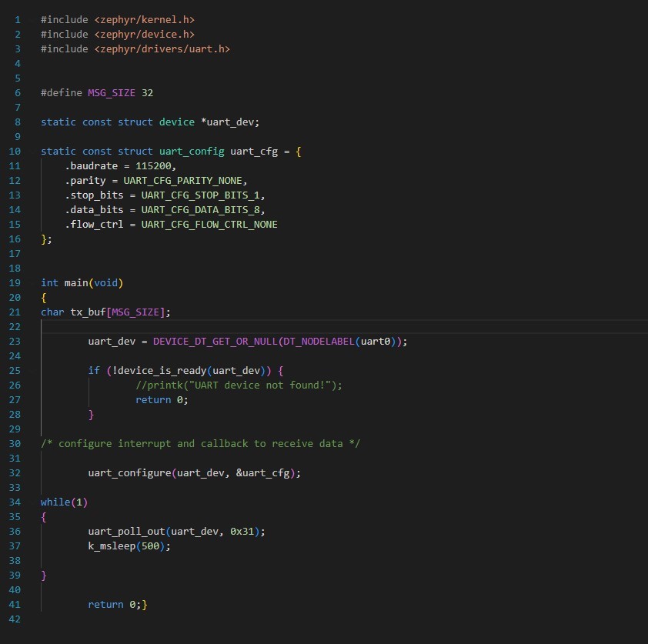Click the baudrate value 115200
Image resolution: width=648 pixels, height=644 pixels.
pos(153,166)
